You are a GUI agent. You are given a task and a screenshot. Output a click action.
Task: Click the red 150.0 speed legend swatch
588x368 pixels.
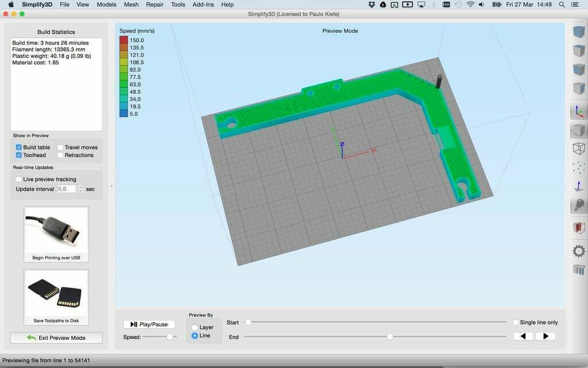click(124, 40)
